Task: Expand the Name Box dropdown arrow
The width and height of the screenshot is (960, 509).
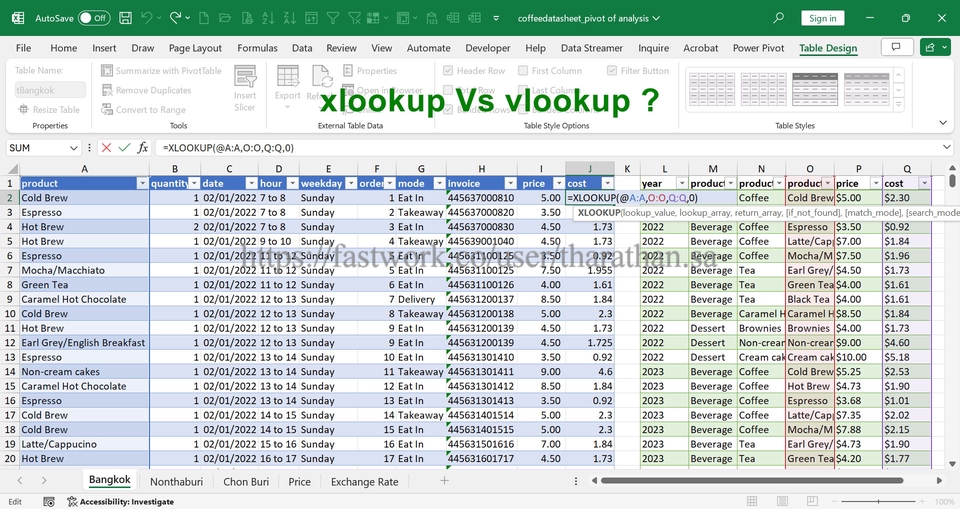Action: coord(74,147)
